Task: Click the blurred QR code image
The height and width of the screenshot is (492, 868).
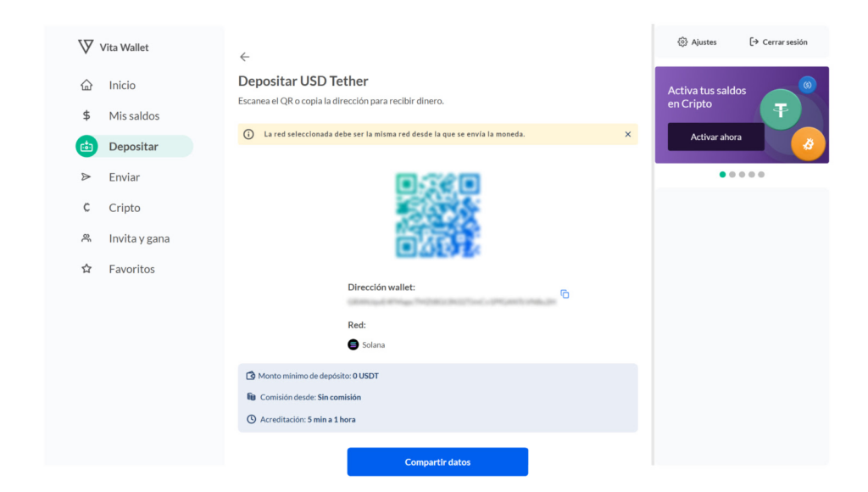Action: pyautogui.click(x=437, y=215)
